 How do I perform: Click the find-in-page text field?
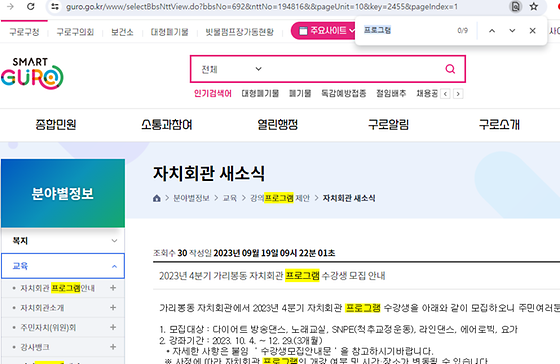[x=407, y=30]
